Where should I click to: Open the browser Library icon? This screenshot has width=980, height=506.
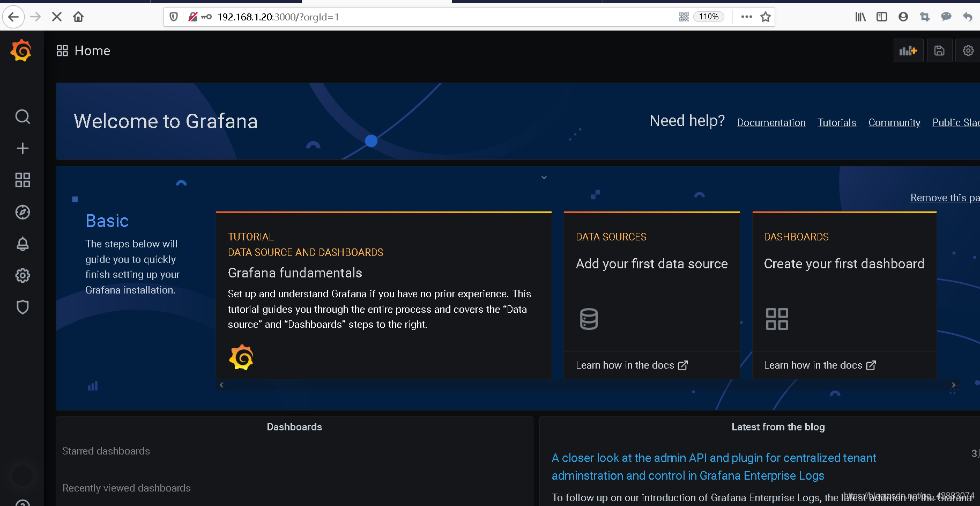(x=860, y=17)
